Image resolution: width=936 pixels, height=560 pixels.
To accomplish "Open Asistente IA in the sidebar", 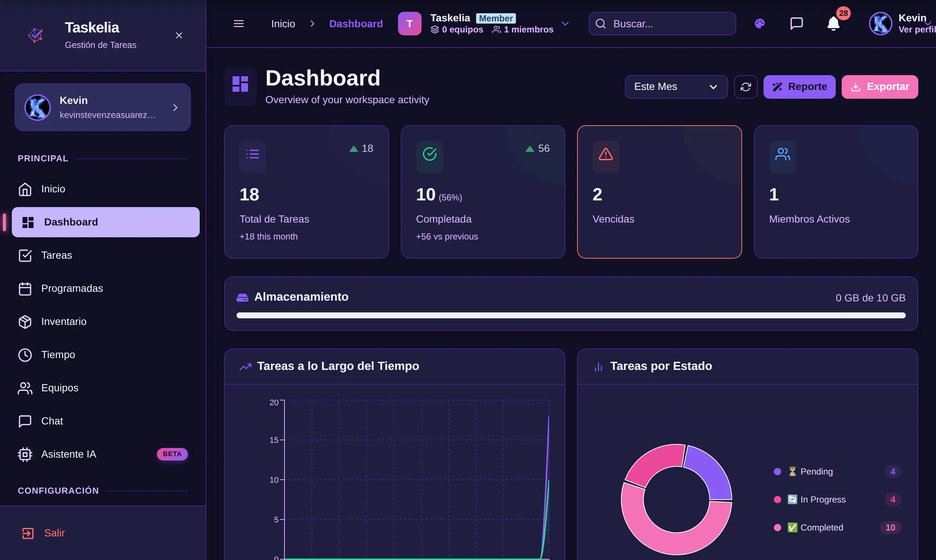I will pyautogui.click(x=106, y=454).
